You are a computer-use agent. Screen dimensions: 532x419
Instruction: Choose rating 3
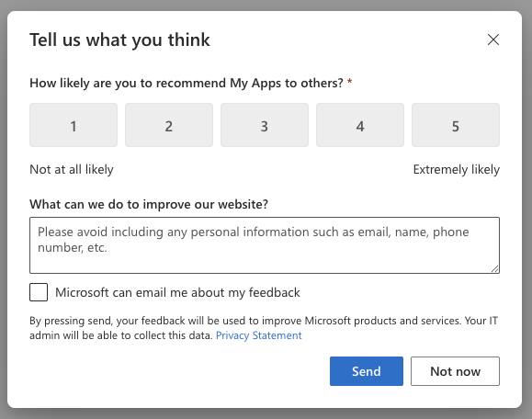coord(265,125)
